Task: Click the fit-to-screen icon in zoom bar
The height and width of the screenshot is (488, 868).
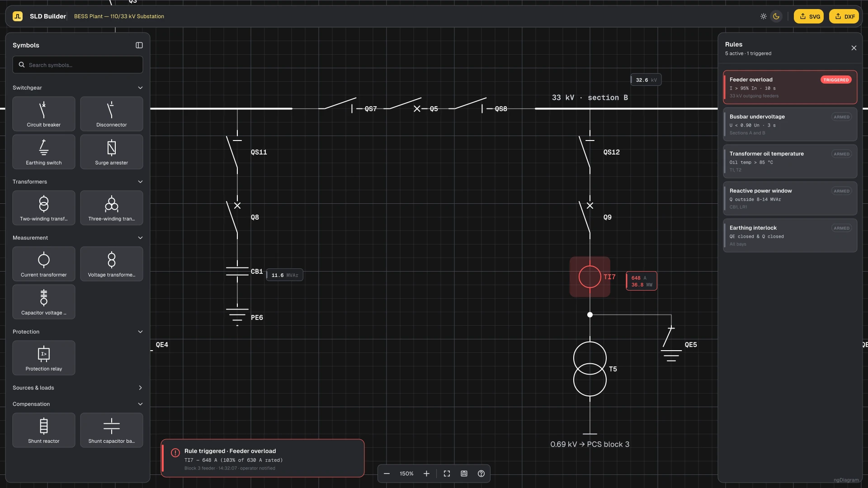Action: pos(447,474)
